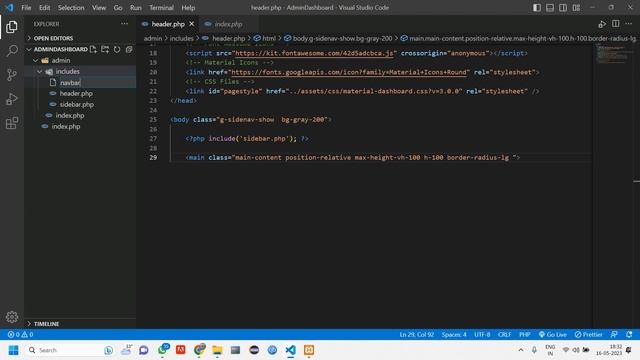Open the Source Control view
This screenshot has height=360, width=640.
(12, 75)
